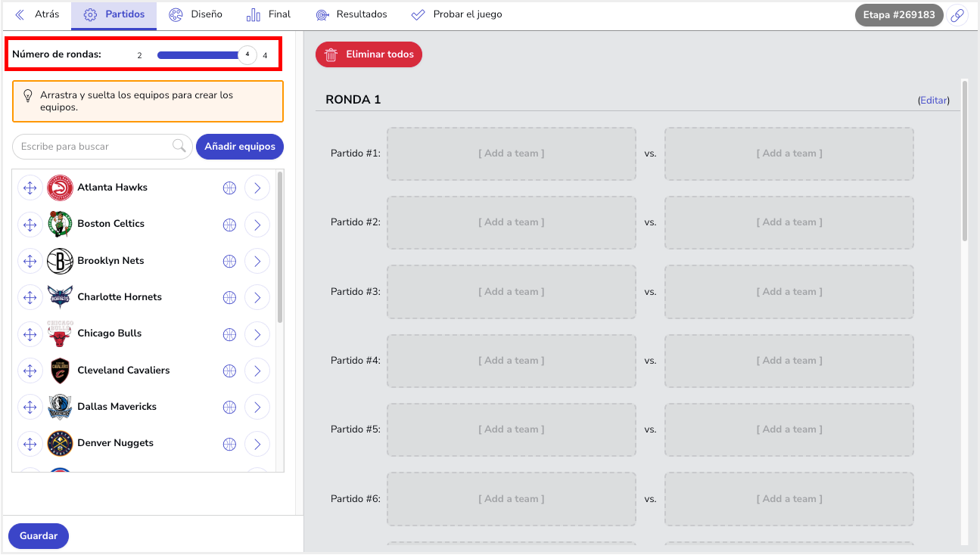Expand Atlanta Hawks with its arrow button

pos(257,188)
